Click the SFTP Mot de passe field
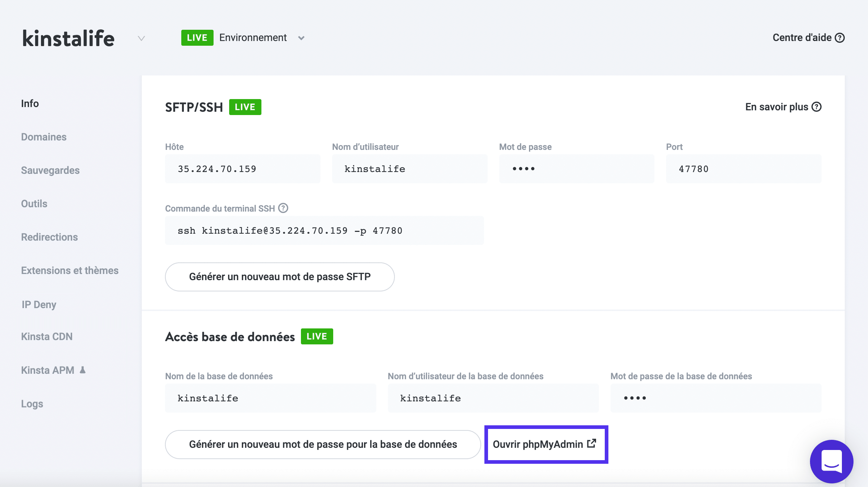This screenshot has height=487, width=868. [576, 168]
